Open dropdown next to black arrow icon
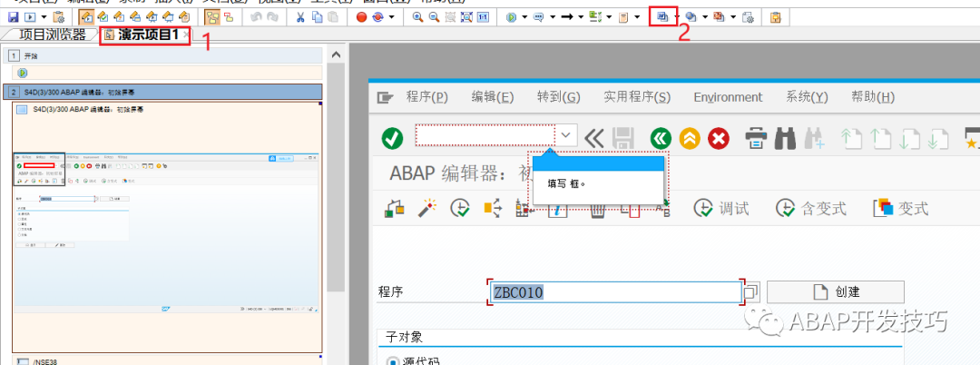This screenshot has width=980, height=365. pyautogui.click(x=581, y=17)
